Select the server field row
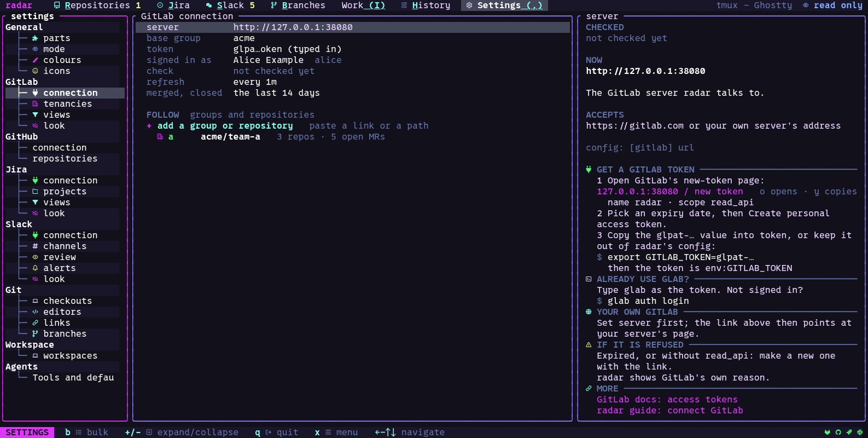This screenshot has height=438, width=868. (353, 27)
